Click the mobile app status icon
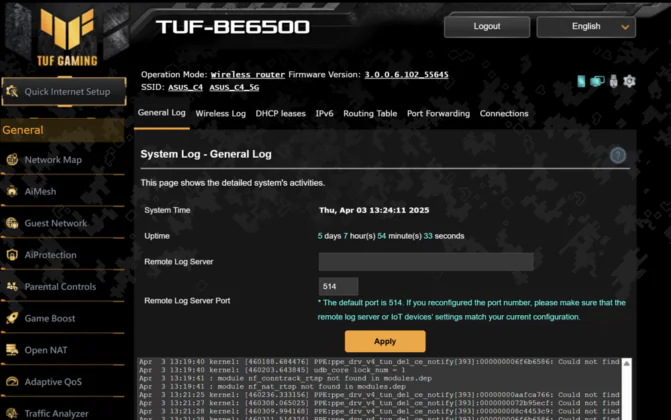The height and width of the screenshot is (420, 671). click(581, 81)
